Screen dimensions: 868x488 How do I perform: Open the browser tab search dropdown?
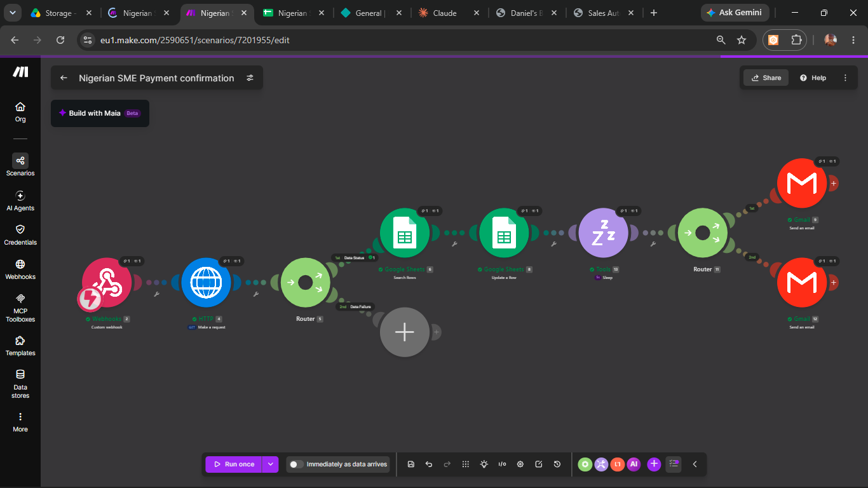pyautogui.click(x=13, y=13)
